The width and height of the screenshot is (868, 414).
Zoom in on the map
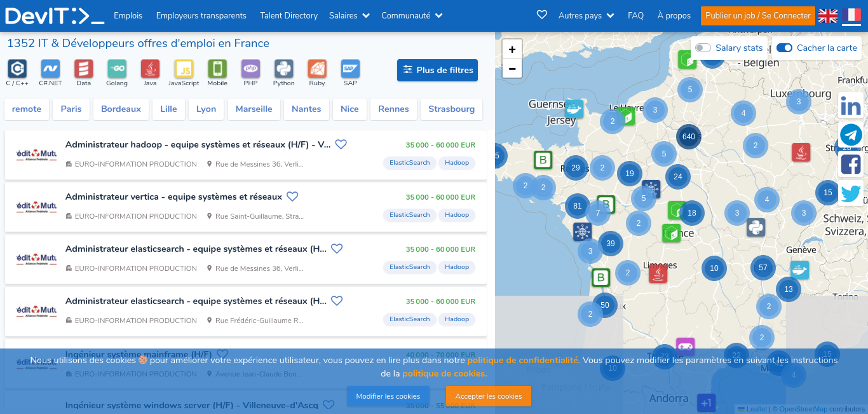512,50
